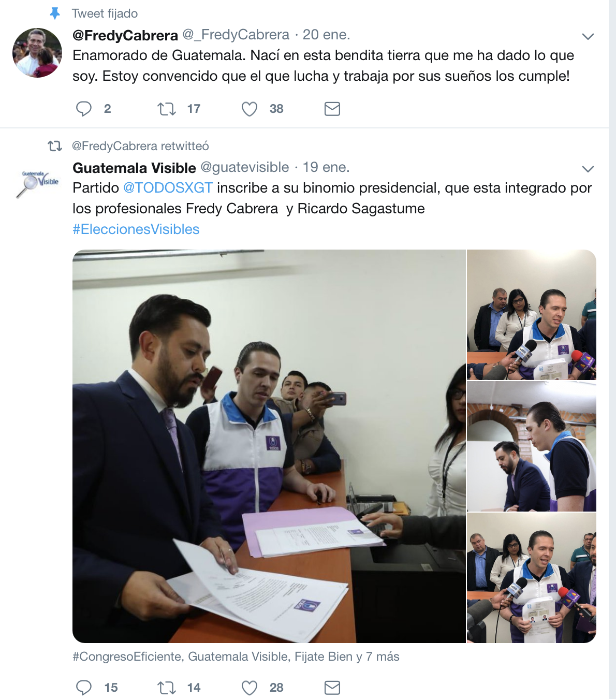Share Guatemala Visible tweet by message
Image resolution: width=616 pixels, height=699 pixels.
click(x=332, y=688)
